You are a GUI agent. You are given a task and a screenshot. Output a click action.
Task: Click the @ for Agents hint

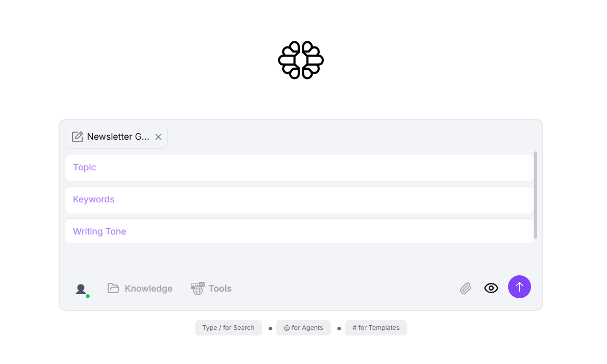pyautogui.click(x=303, y=328)
